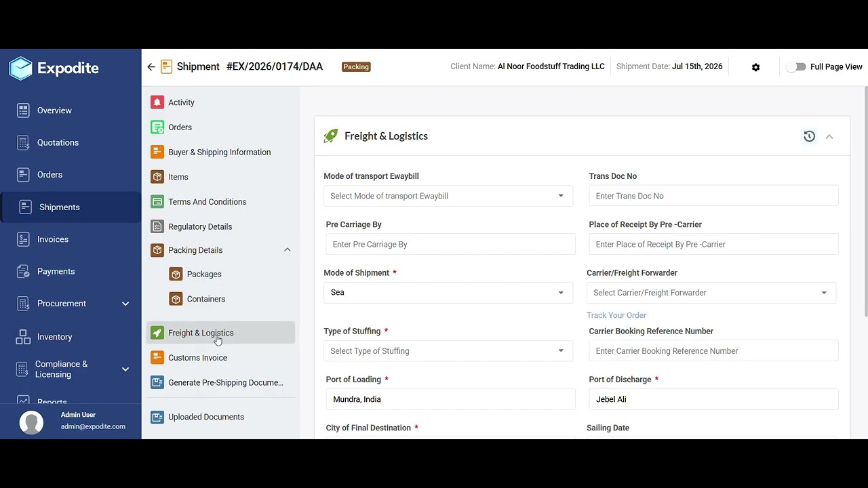Viewport: 868px width, 488px height.
Task: Click the Terms And Conditions icon
Action: [x=157, y=202]
